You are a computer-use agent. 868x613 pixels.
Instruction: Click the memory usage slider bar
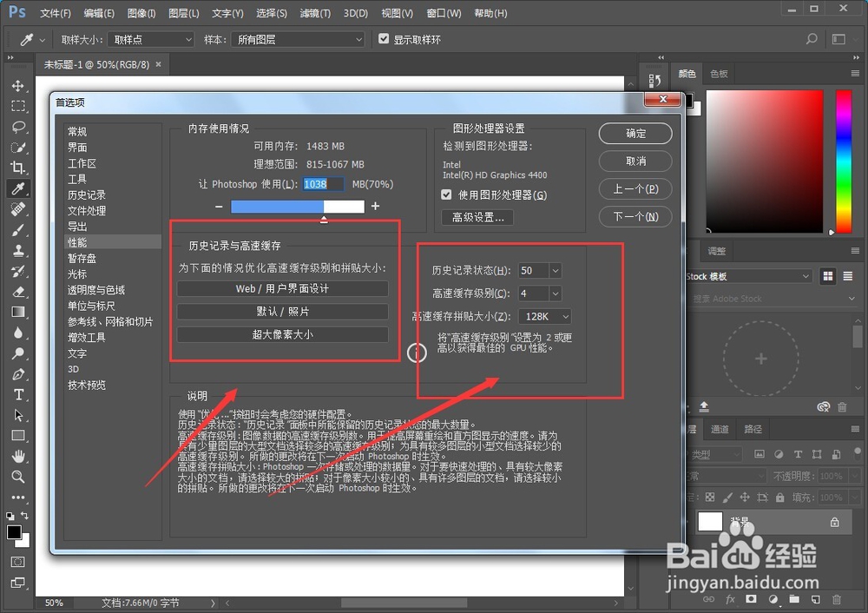(298, 207)
